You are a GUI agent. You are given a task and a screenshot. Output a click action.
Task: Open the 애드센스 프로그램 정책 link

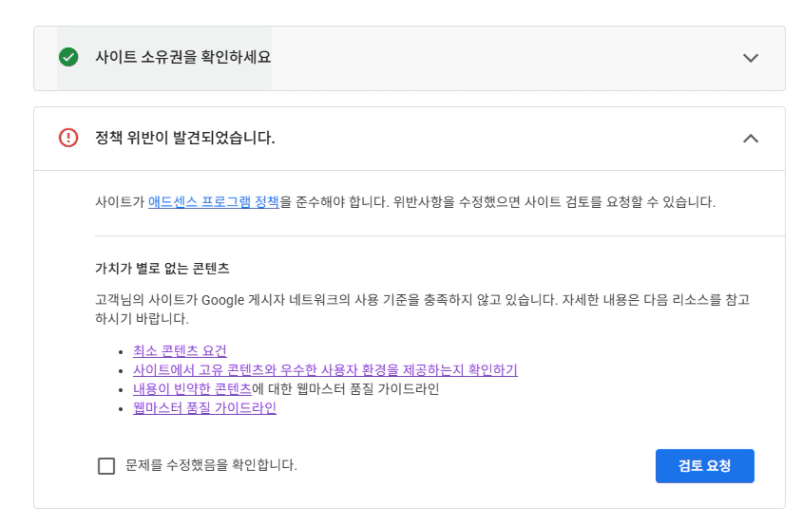[x=213, y=202]
